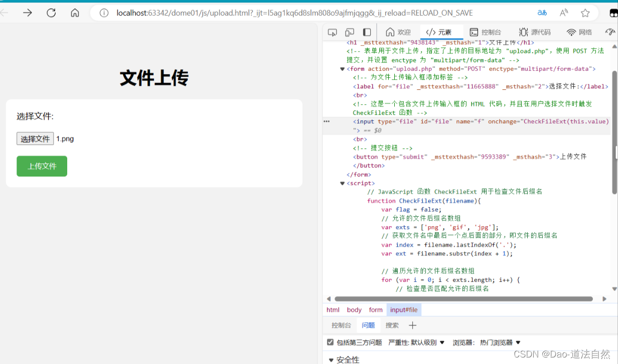
Task: Collapse the form element in DOM tree
Action: point(343,69)
